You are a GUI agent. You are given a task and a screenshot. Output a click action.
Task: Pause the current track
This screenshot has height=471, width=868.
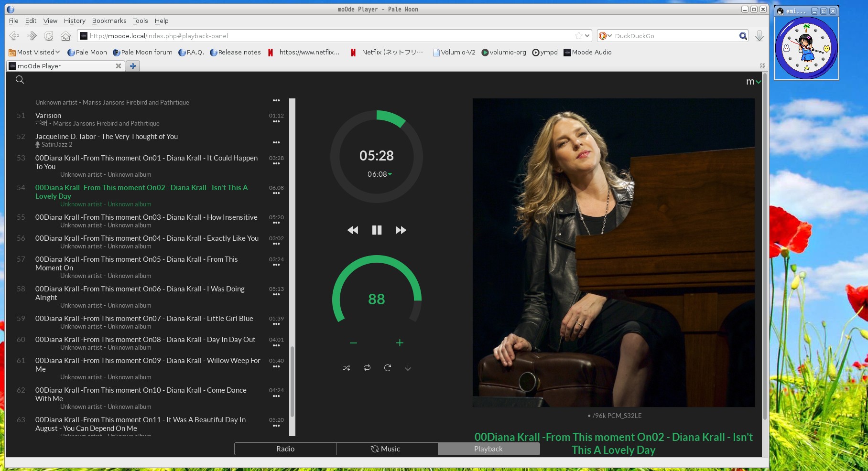[x=377, y=230]
